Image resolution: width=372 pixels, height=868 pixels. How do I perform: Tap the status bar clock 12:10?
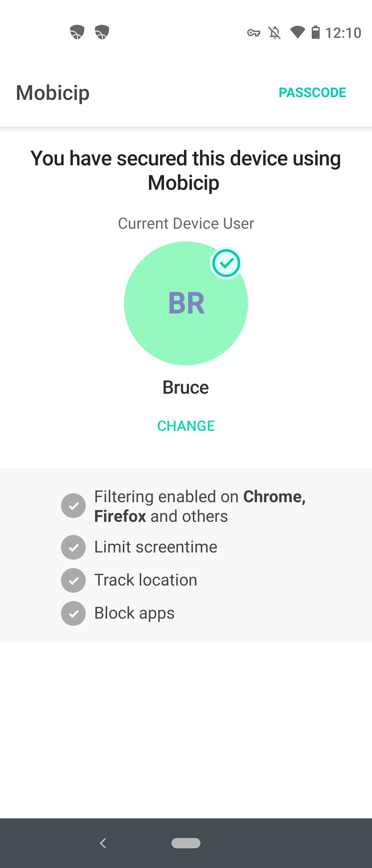(343, 33)
